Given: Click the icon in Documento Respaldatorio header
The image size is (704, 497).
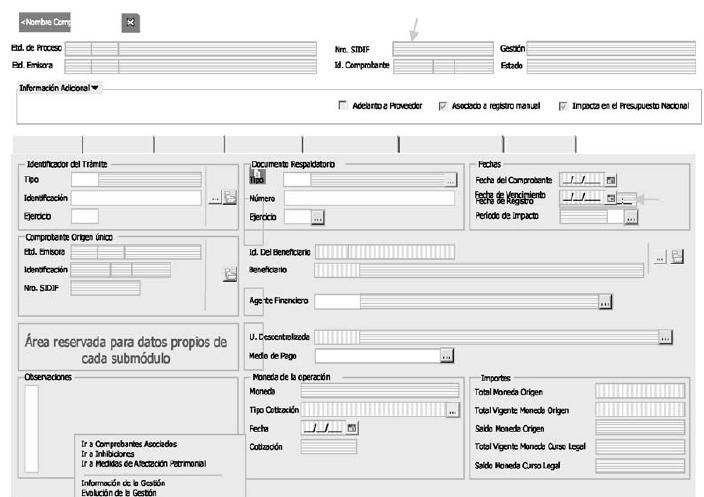Looking at the screenshot, I should pyautogui.click(x=256, y=176).
